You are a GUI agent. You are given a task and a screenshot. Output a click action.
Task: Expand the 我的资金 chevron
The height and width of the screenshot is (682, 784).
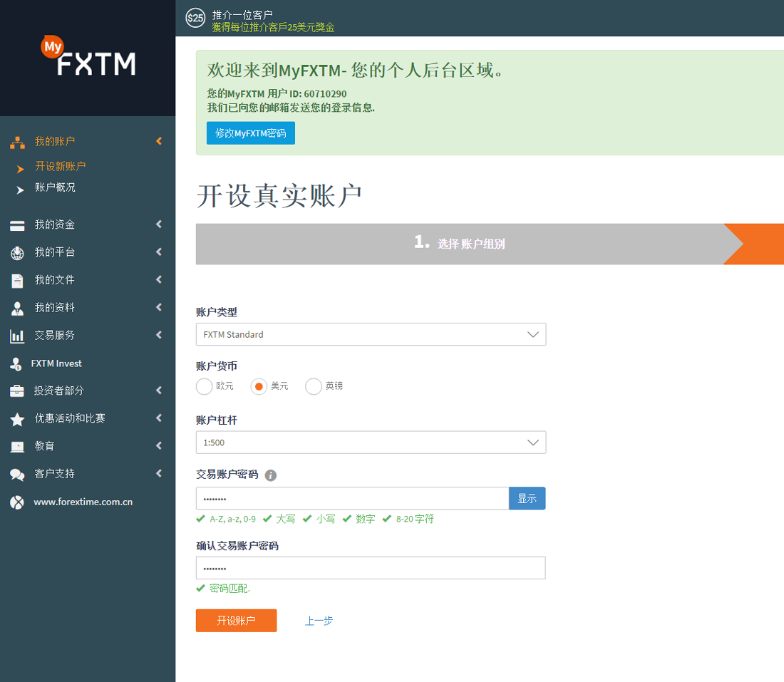coord(159,224)
